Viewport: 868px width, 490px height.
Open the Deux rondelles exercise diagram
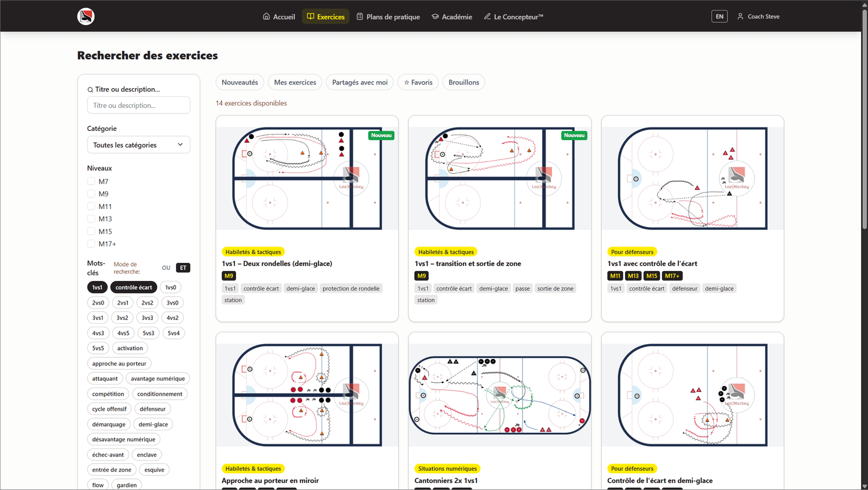pos(307,178)
